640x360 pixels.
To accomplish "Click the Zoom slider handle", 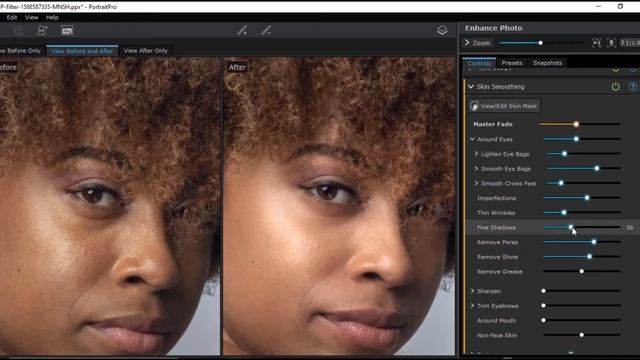I will click(540, 43).
